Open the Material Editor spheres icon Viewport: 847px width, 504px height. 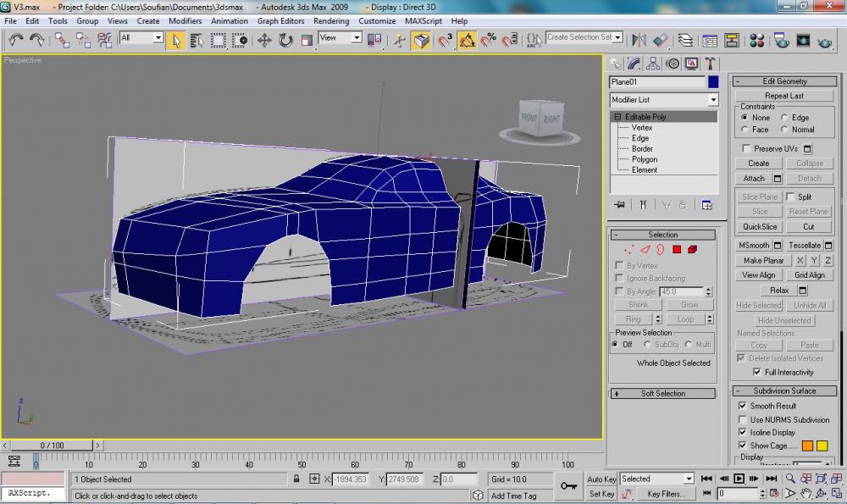coord(758,40)
